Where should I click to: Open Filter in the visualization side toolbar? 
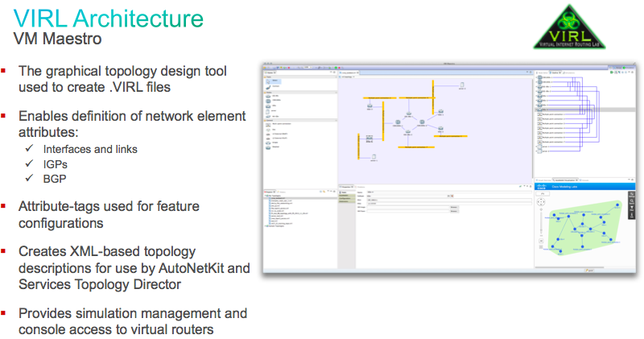632,208
